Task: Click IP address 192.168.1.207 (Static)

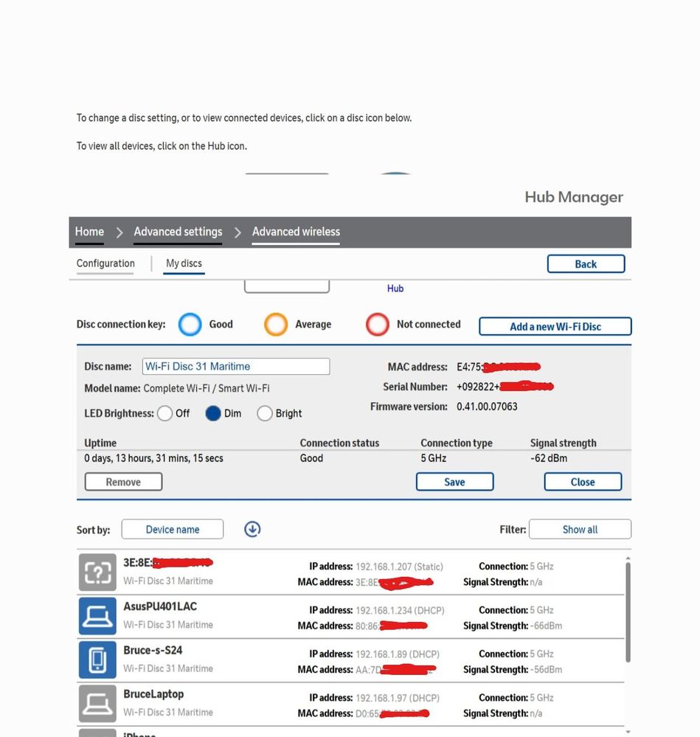Action: (x=399, y=567)
